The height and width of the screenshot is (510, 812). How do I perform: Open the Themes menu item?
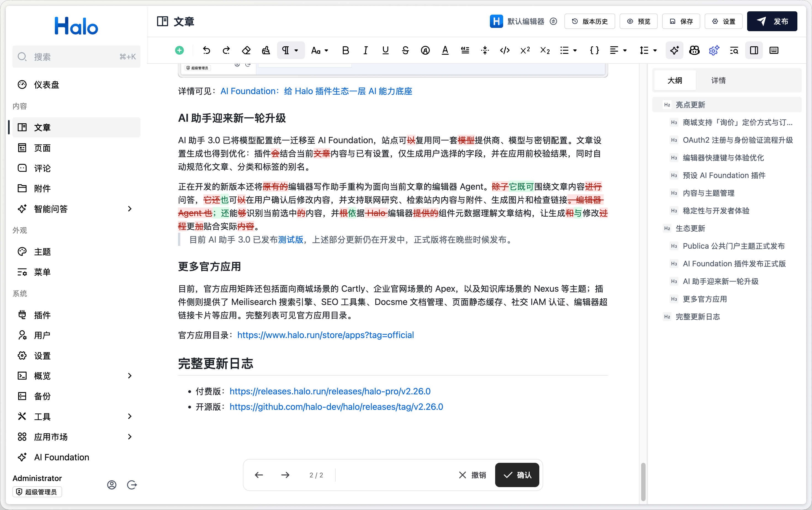click(x=76, y=252)
